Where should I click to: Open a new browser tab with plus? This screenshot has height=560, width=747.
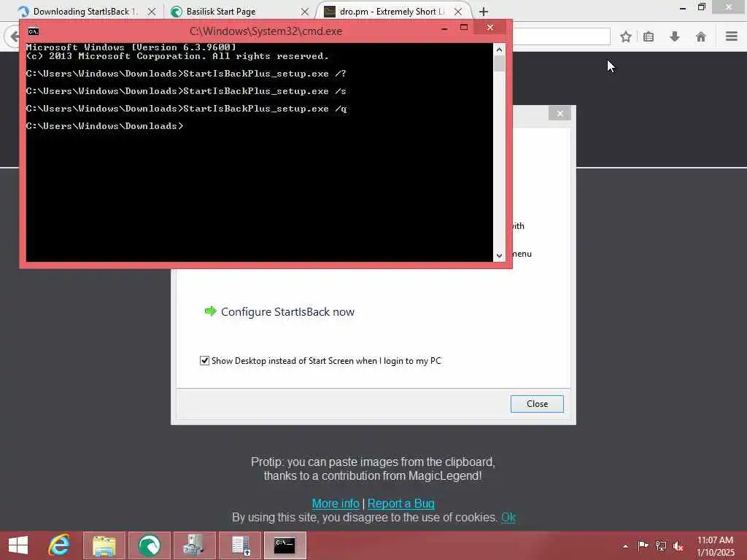[x=484, y=12]
